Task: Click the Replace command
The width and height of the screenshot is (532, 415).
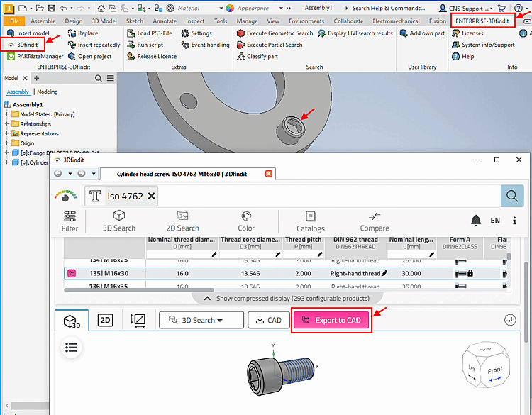Action: (x=83, y=33)
